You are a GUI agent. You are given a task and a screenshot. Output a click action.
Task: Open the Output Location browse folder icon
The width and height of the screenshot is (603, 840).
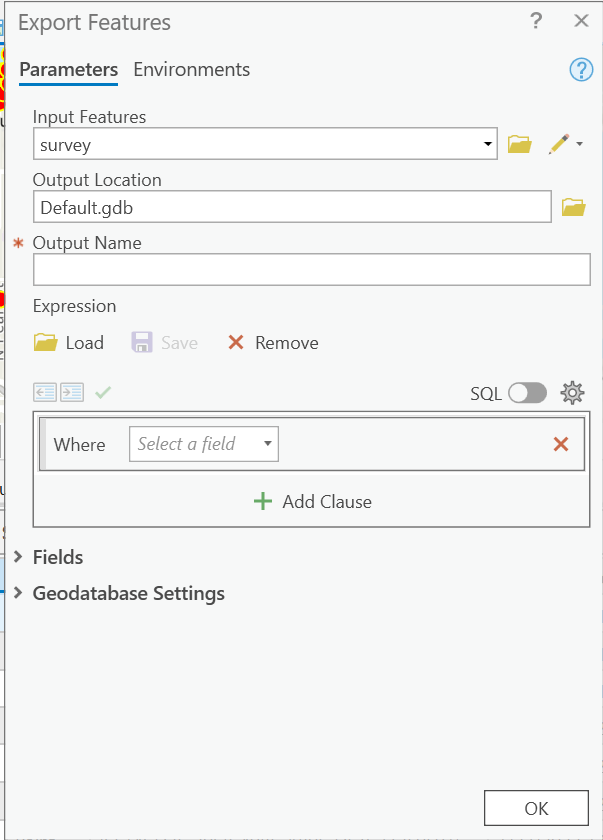[573, 206]
